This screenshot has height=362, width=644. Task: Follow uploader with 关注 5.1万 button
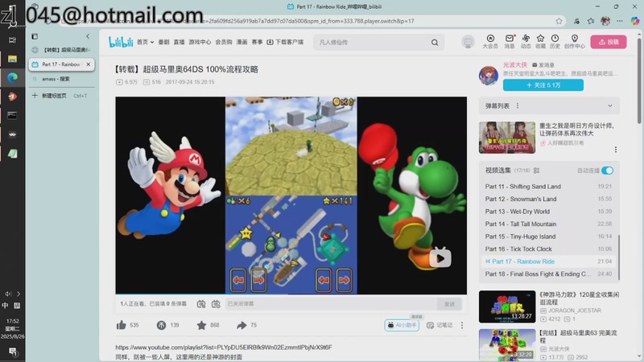543,85
